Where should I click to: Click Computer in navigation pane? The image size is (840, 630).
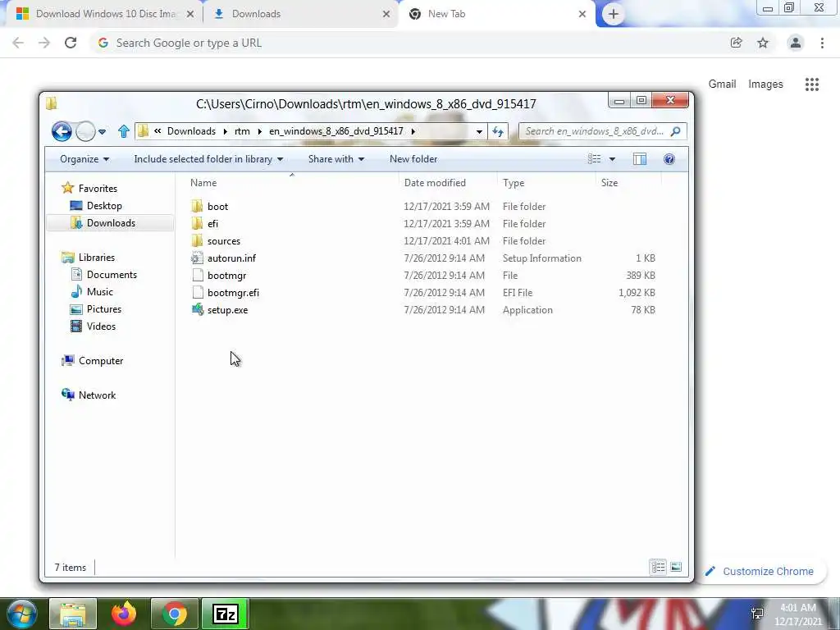(101, 361)
